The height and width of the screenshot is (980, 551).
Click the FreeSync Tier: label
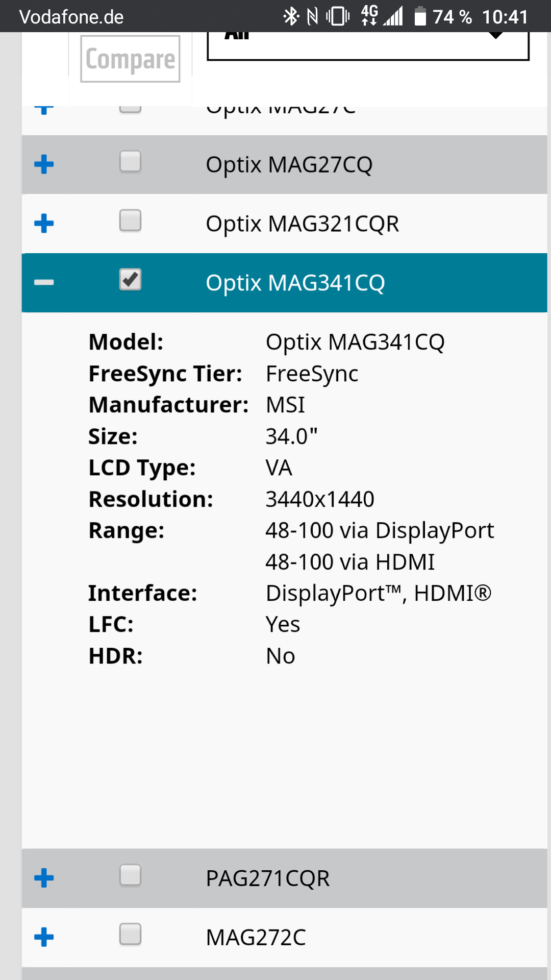(x=165, y=374)
